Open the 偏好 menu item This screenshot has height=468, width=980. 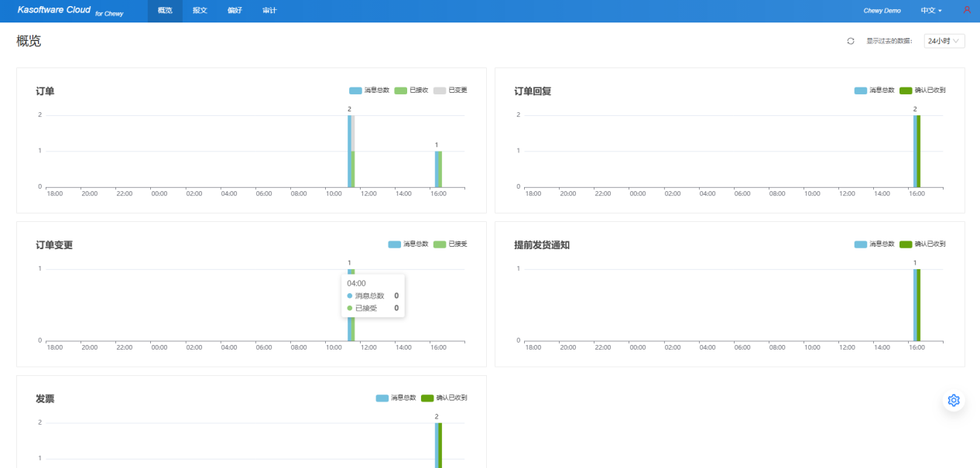coord(235,11)
